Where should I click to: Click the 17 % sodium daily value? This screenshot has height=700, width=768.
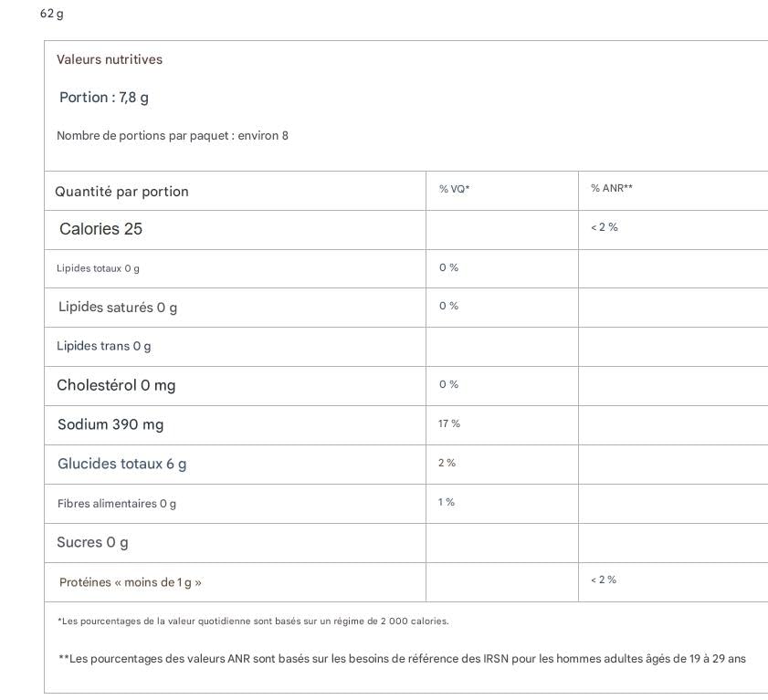(449, 423)
